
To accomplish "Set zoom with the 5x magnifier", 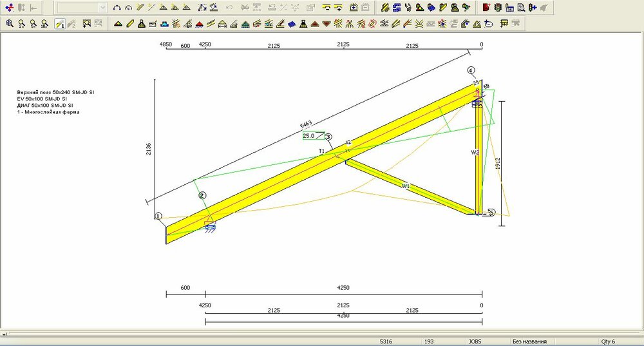I will coord(33,23).
